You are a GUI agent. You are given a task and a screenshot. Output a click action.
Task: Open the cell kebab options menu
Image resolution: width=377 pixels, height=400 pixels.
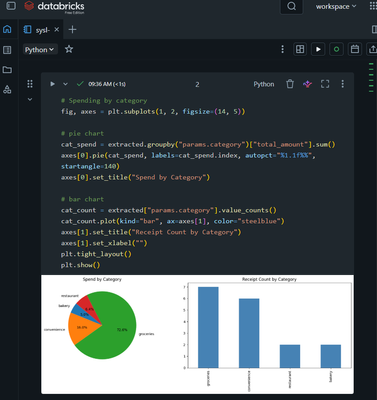point(342,84)
